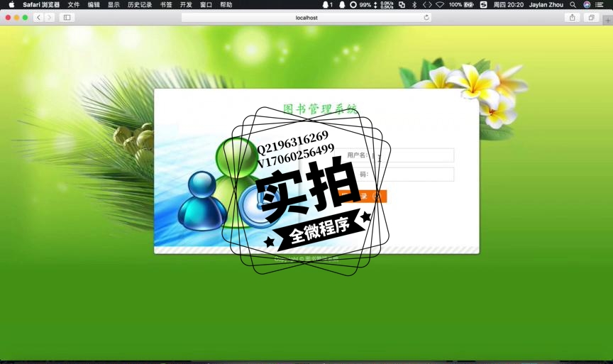The height and width of the screenshot is (364, 613).
Task: Open the 开发 menu
Action: [186, 5]
